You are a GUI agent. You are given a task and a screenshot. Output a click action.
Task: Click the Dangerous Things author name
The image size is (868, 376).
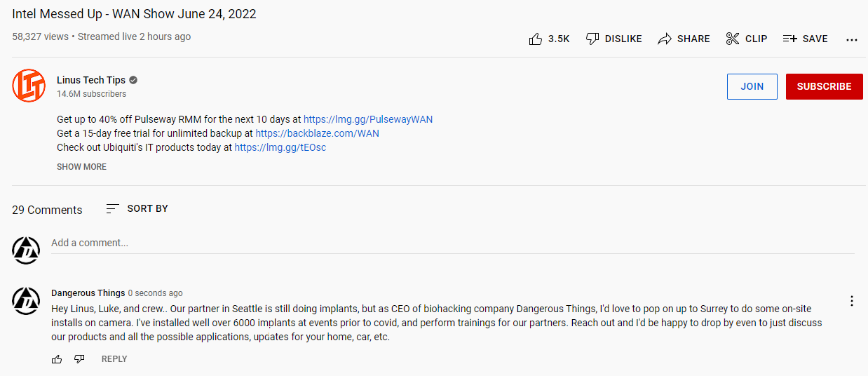click(88, 293)
